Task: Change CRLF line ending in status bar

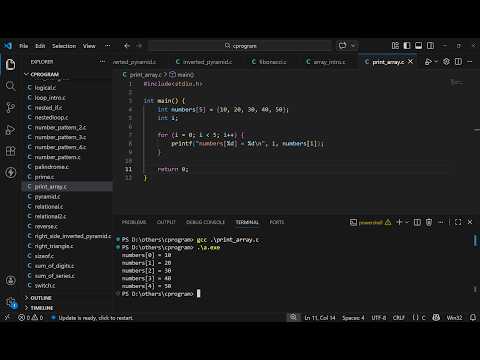Action: [x=399, y=318]
